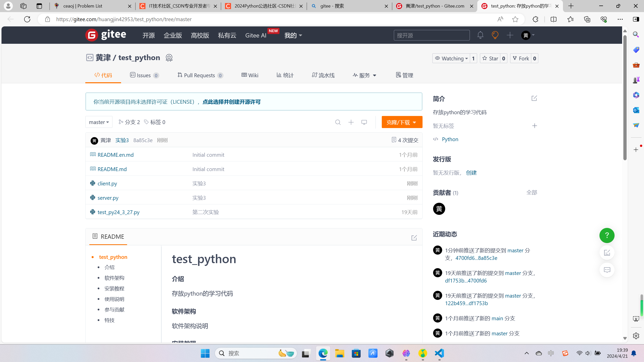Open the 管理 tab
This screenshot has width=644, height=362.
pos(404,75)
